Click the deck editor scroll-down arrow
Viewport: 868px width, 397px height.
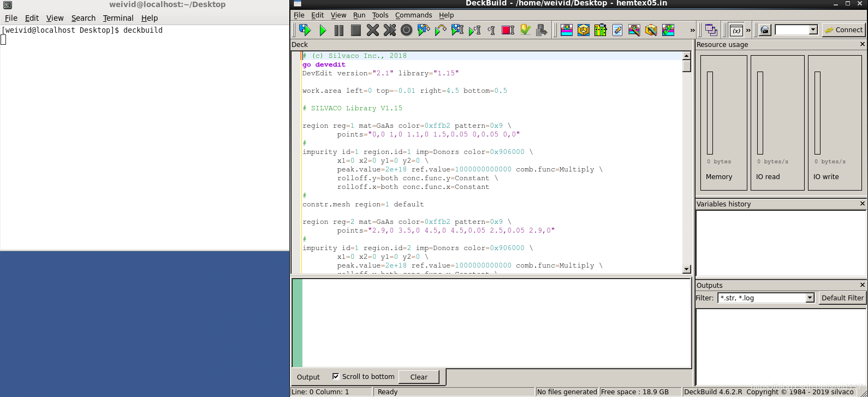687,269
